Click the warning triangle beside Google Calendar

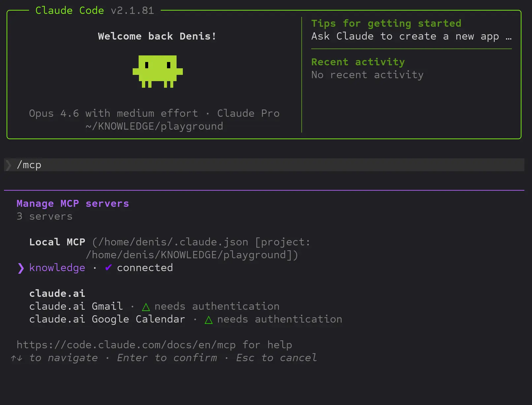click(209, 320)
